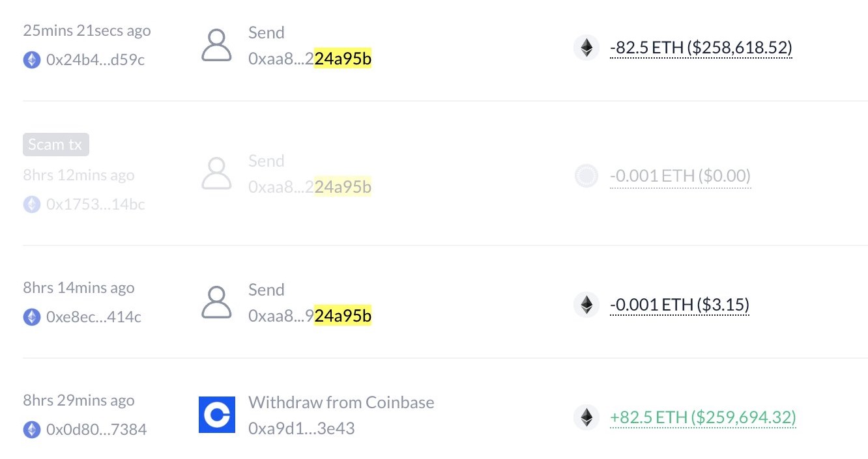
Task: Click the Scam tx label badge
Action: [56, 145]
